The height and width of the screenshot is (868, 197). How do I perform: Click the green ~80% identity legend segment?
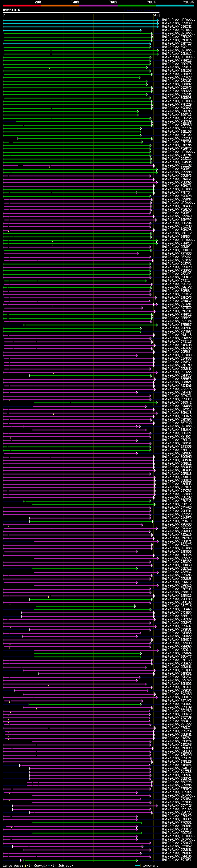(137, 6)
